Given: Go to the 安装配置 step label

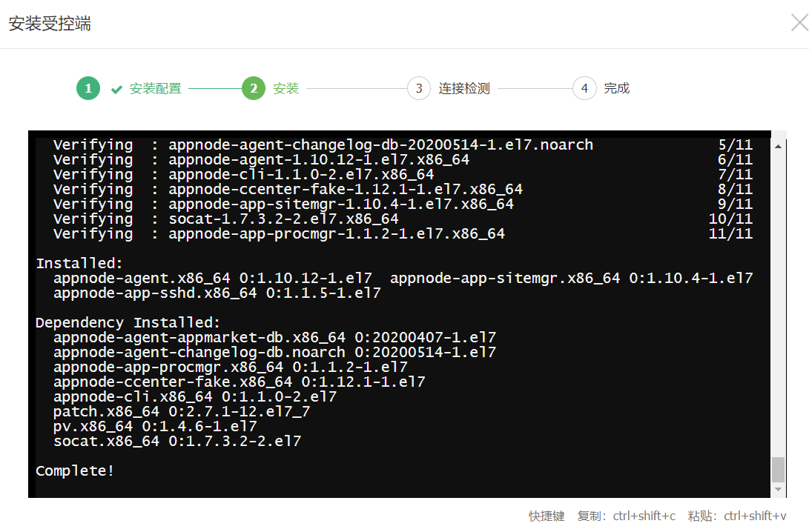Looking at the screenshot, I should coord(156,89).
